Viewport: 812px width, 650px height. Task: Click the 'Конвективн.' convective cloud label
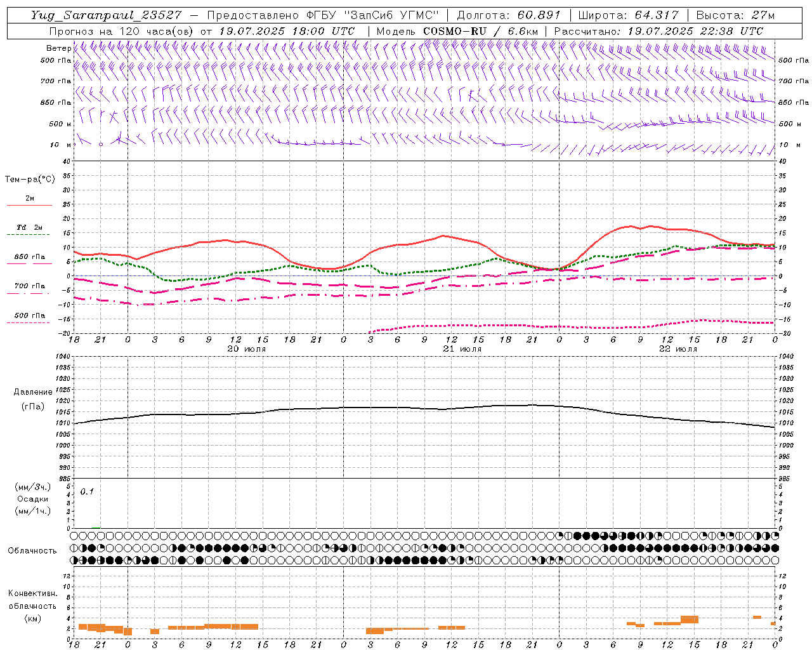point(33,594)
